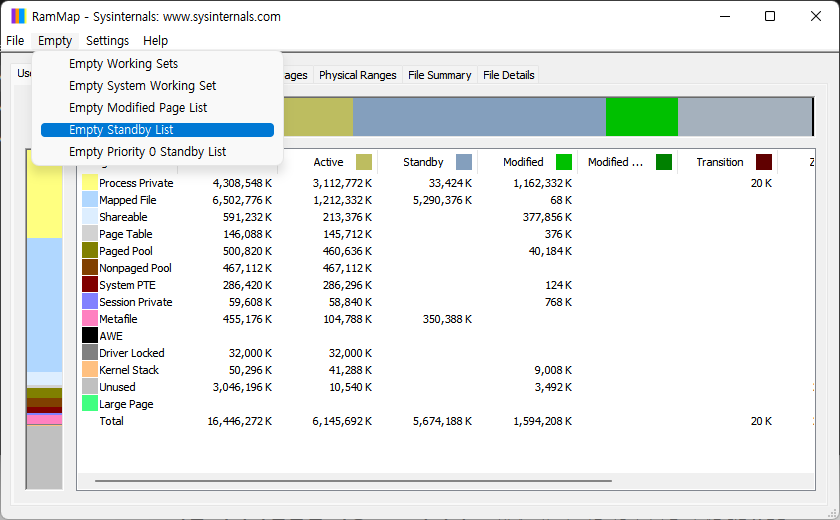The image size is (840, 520).
Task: Choose Empty Priority 0 Standby List
Action: click(x=158, y=152)
